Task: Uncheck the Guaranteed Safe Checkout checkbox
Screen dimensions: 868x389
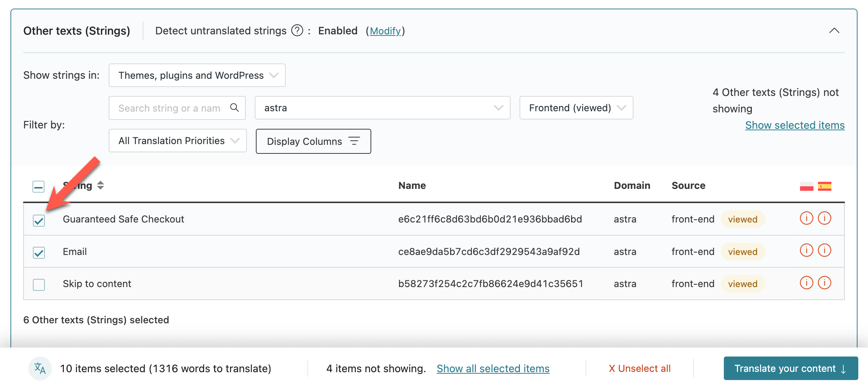Action: coord(39,220)
